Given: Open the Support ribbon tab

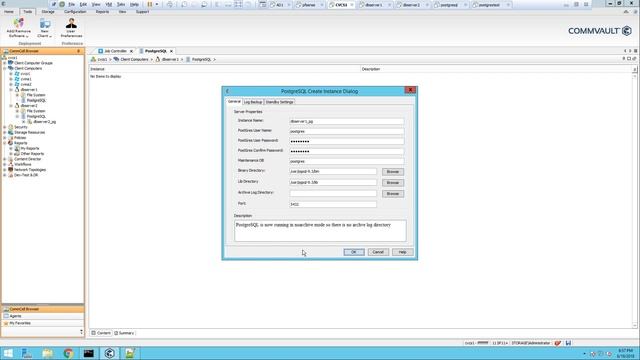Looking at the screenshot, I should tap(142, 12).
